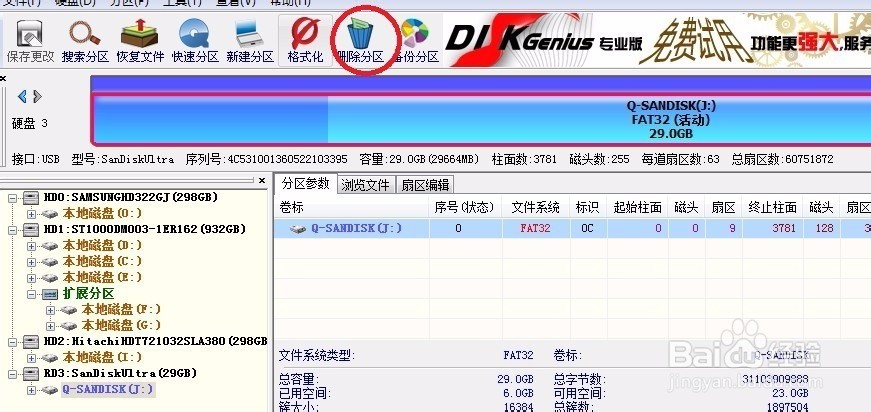This screenshot has height=412, width=871.
Task: Click the 6.0GB used space value
Action: coord(518,394)
